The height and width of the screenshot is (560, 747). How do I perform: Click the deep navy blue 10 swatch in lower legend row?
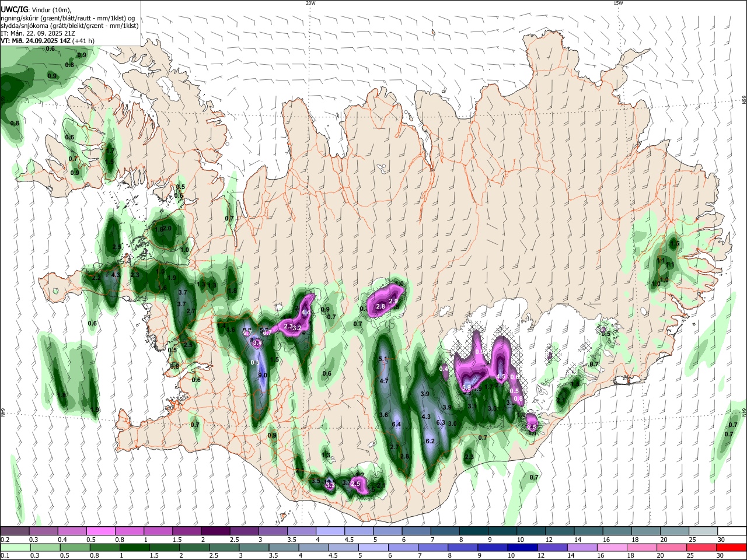[x=522, y=547]
